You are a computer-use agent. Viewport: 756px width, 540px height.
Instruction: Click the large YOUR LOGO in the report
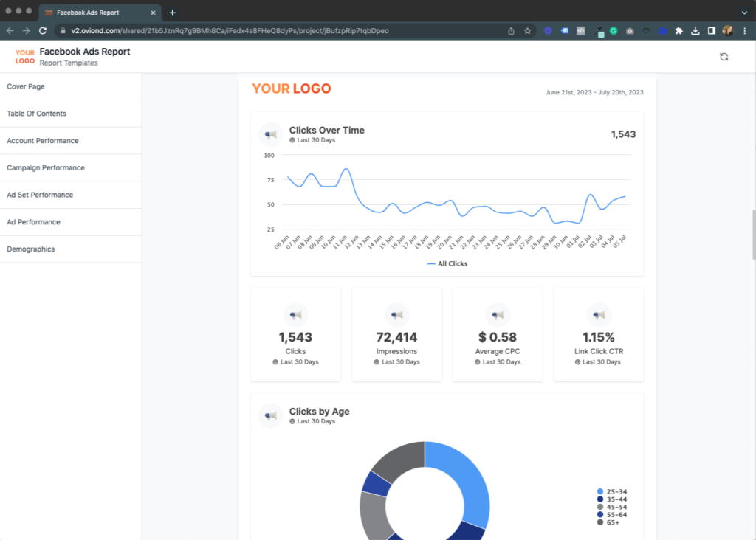tap(292, 89)
